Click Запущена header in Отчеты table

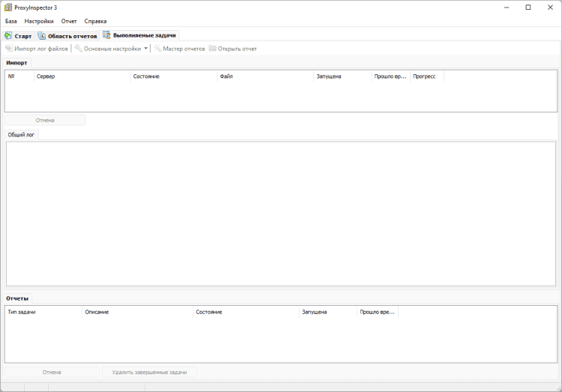point(328,312)
